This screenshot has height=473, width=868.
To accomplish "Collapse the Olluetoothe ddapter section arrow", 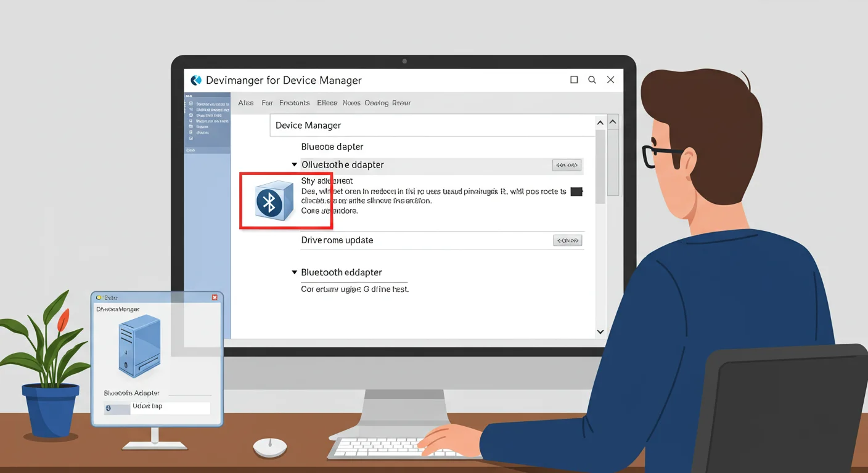I will [x=294, y=165].
